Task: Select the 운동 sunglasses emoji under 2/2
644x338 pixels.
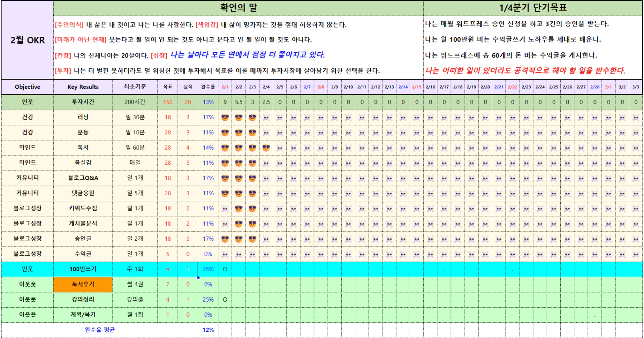Action: (x=239, y=132)
